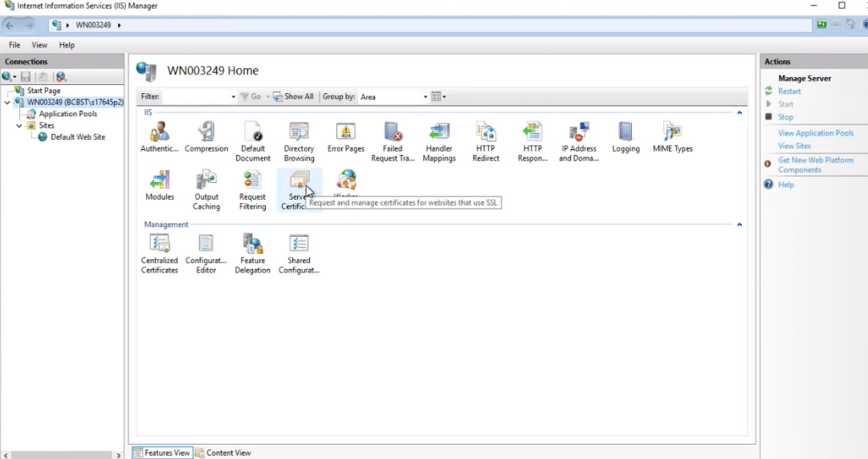Open MIME Types feature

click(x=672, y=133)
